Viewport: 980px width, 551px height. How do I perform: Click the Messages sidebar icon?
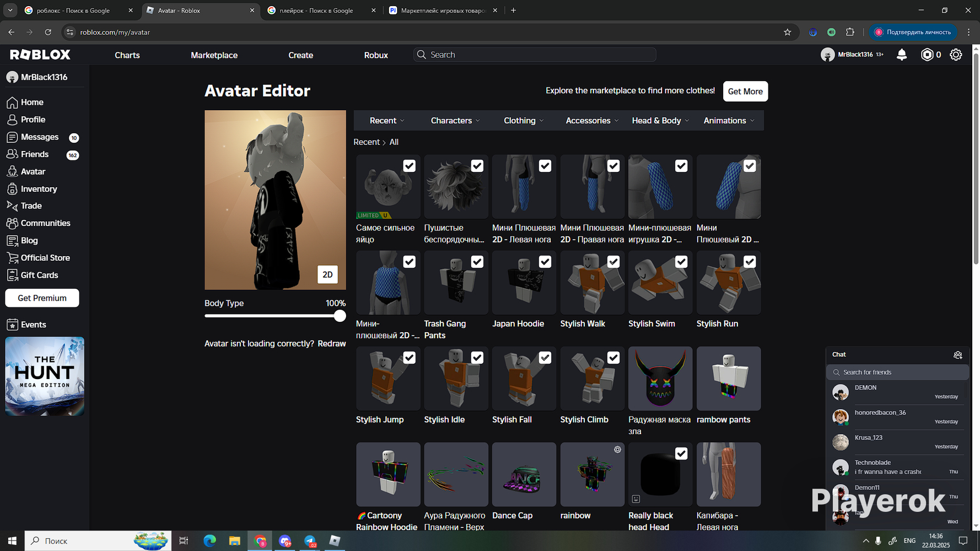point(12,137)
